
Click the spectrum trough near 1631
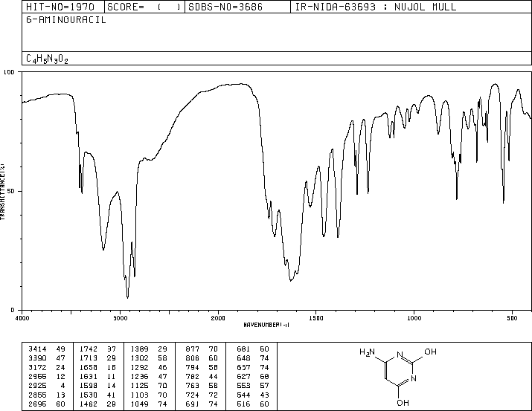[291, 280]
